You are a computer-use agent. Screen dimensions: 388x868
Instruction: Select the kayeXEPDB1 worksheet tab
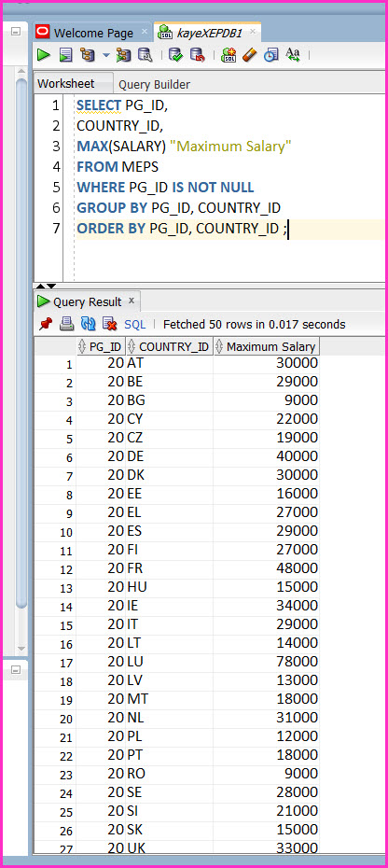pyautogui.click(x=209, y=34)
